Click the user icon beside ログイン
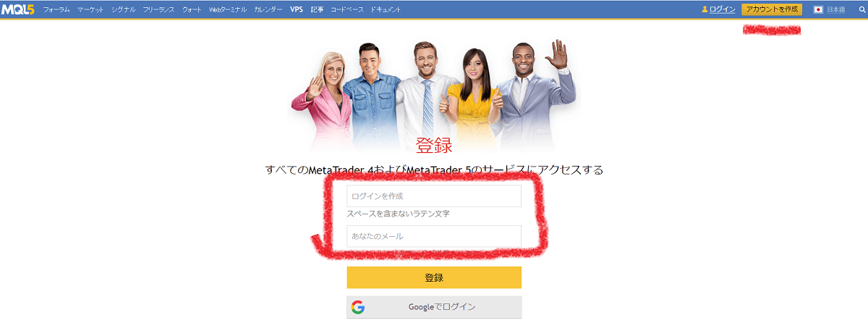 pos(705,9)
